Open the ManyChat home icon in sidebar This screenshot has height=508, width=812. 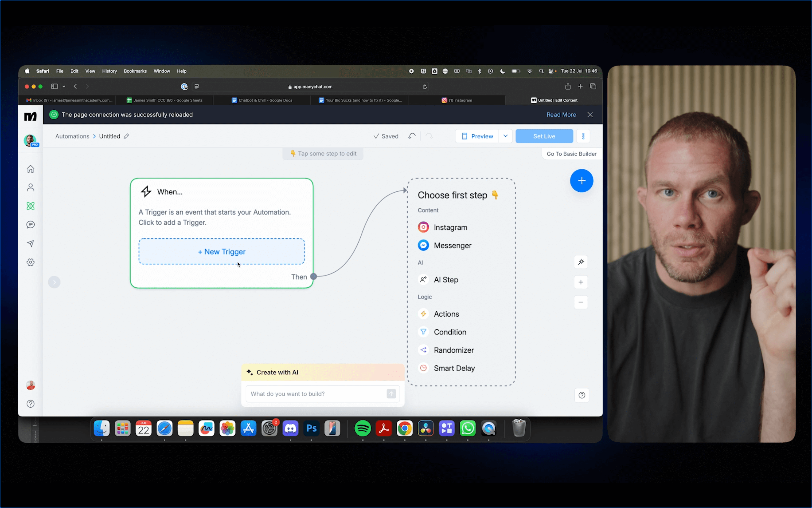point(31,169)
